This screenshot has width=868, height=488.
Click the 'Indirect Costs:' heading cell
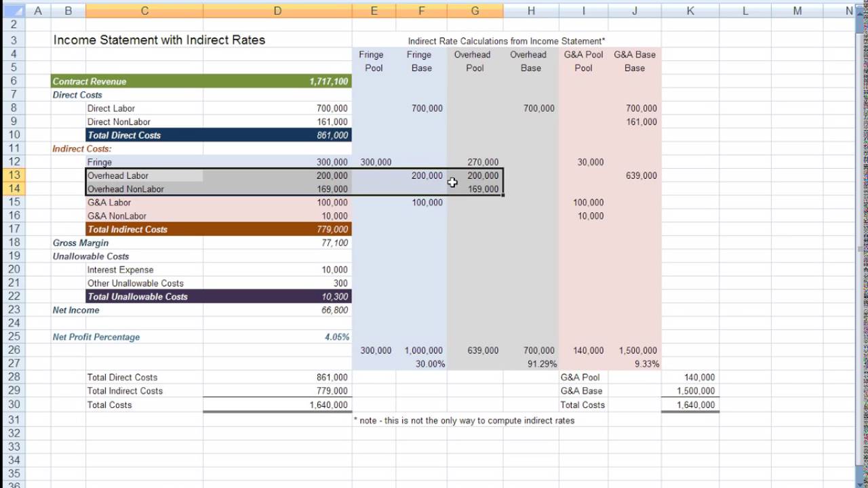coord(82,148)
